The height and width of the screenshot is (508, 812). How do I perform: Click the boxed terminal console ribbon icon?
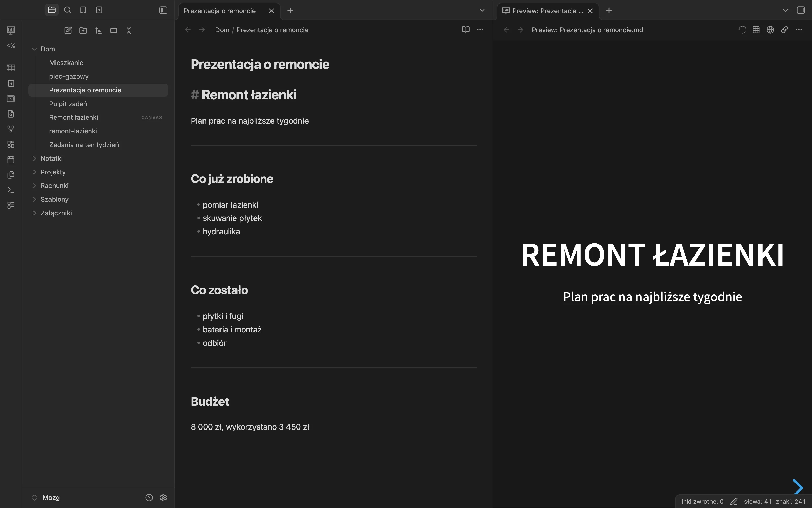point(11,99)
